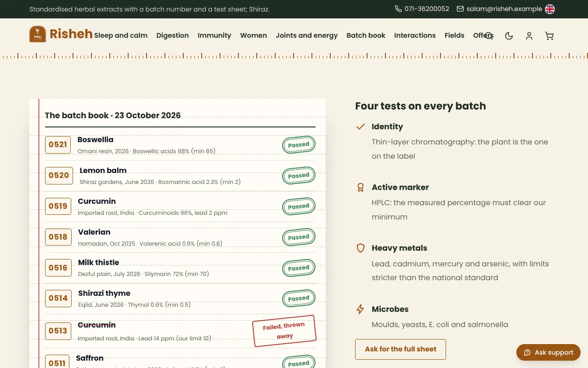
Task: Click Ask for the full sheet button
Action: click(x=401, y=349)
